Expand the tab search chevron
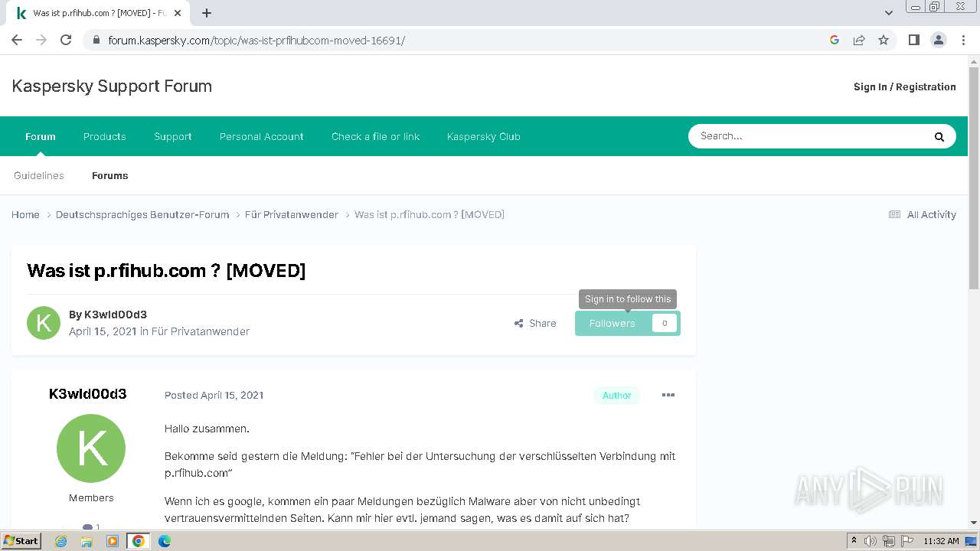The height and width of the screenshot is (551, 980). click(889, 13)
